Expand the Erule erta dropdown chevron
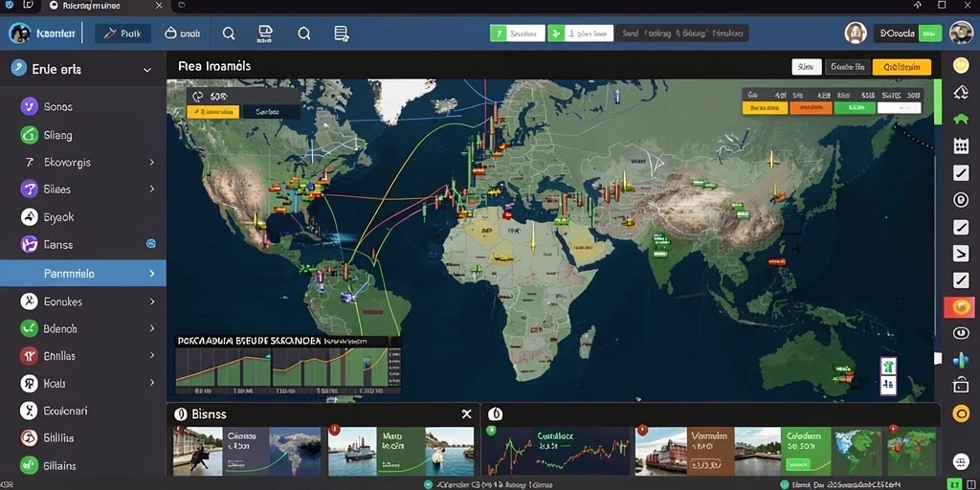This screenshot has height=490, width=980. click(147, 70)
